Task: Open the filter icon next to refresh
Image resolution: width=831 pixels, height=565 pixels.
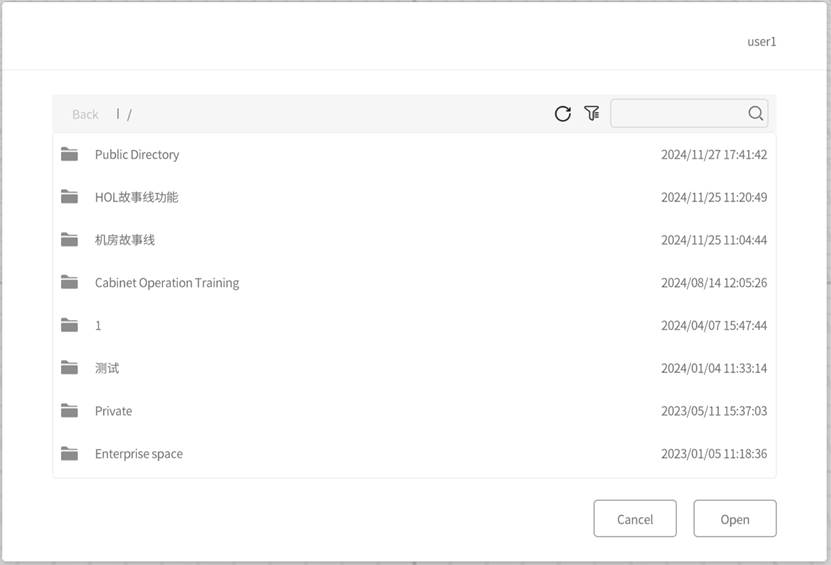Action: (x=592, y=114)
